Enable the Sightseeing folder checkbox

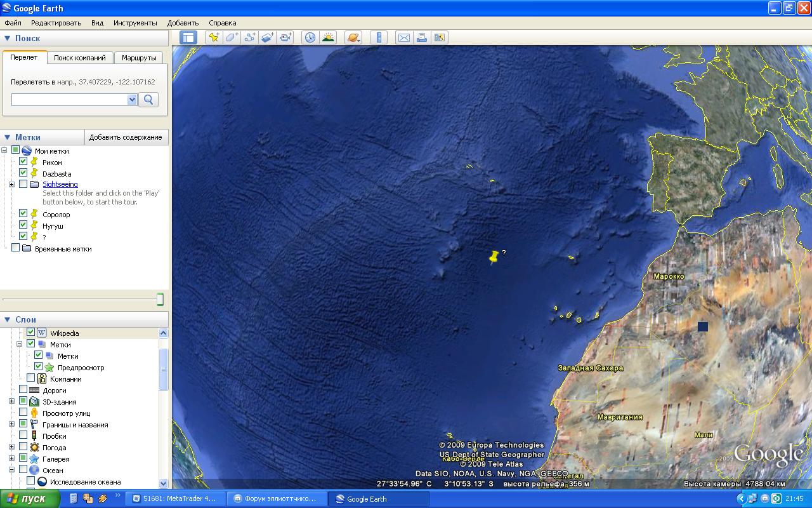click(x=23, y=184)
